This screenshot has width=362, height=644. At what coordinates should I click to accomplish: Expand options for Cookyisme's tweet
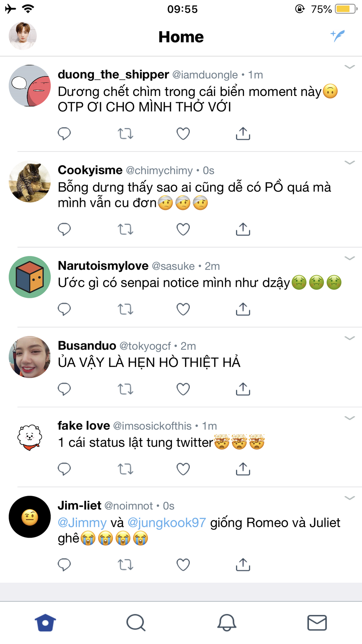click(350, 163)
